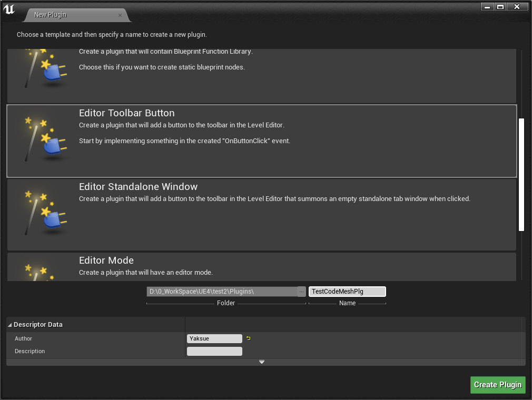Click the Editor Standalone Window template icon
Image resolution: width=532 pixels, height=400 pixels.
[43, 213]
